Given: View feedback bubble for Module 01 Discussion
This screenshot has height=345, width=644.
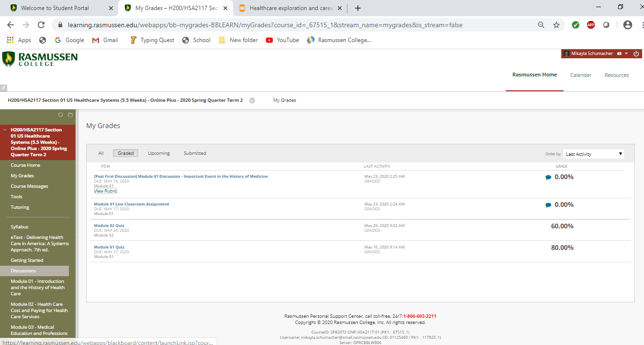Looking at the screenshot, I should [548, 177].
